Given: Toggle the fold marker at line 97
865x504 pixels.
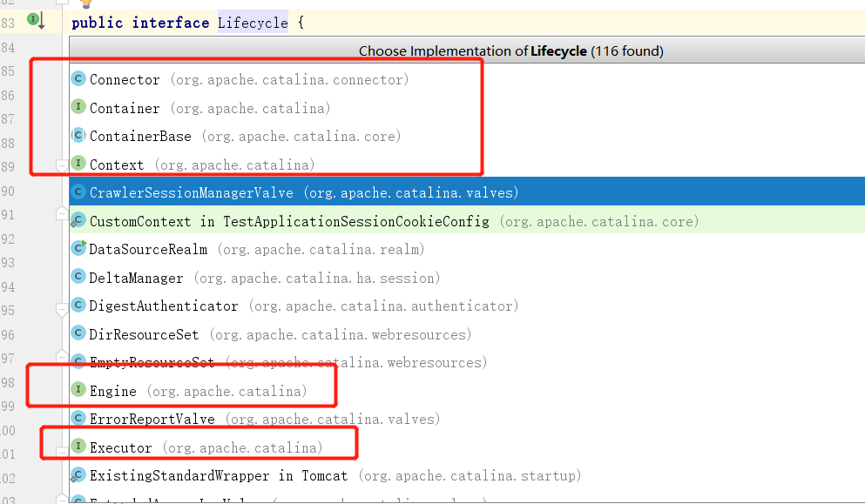Looking at the screenshot, I should (62, 356).
